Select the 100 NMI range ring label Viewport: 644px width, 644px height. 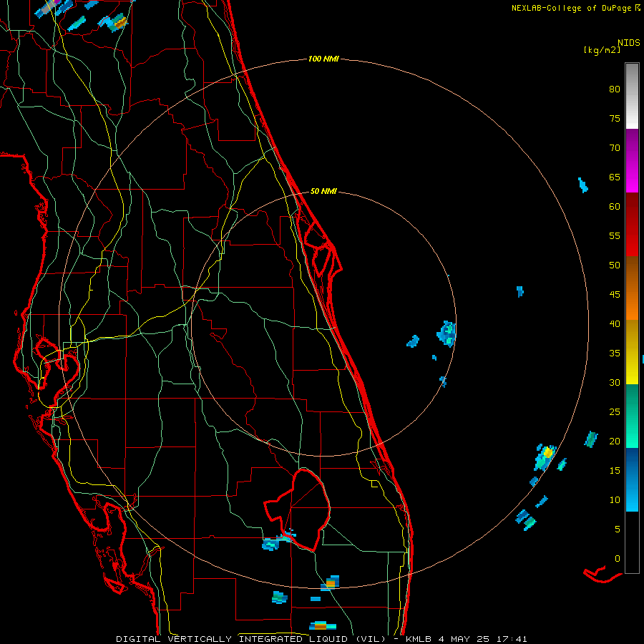(x=323, y=59)
